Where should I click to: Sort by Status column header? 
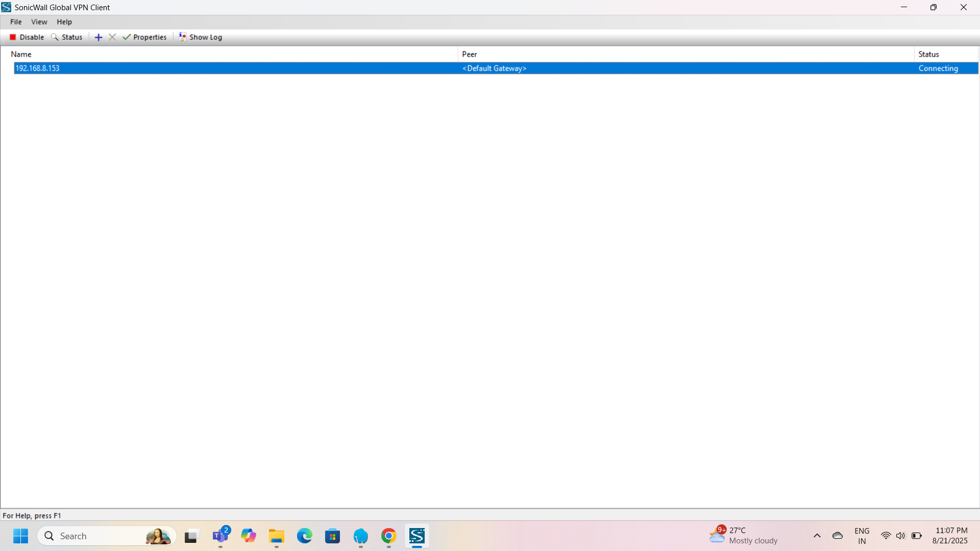(928, 54)
